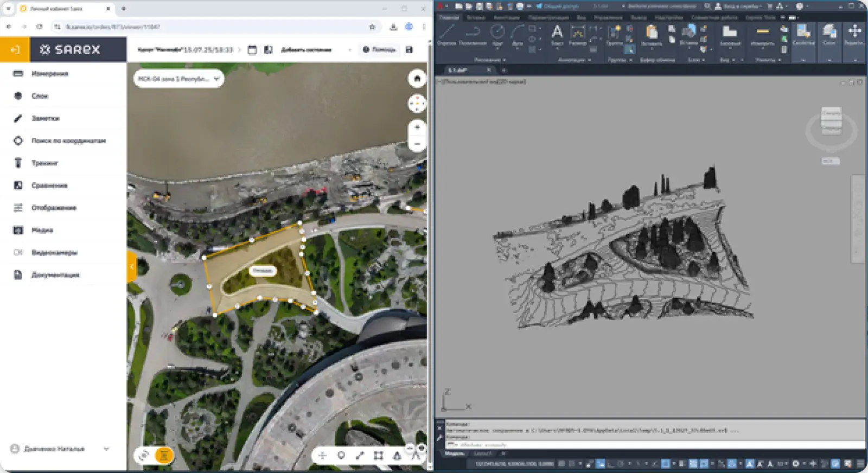Expand the МСК-04 coordinate system dropdown
Screen dimensions: 868x473
[x=178, y=79]
